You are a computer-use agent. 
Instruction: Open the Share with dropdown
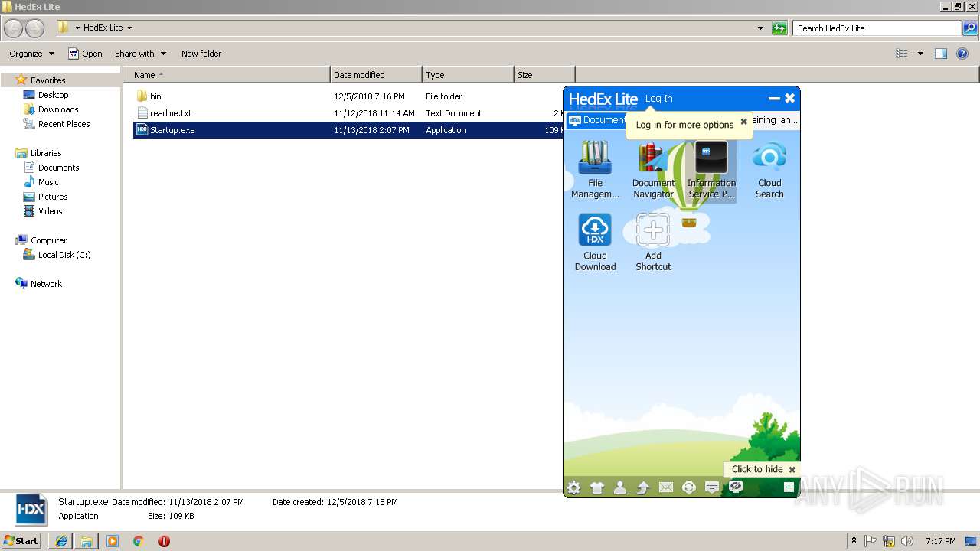point(140,54)
